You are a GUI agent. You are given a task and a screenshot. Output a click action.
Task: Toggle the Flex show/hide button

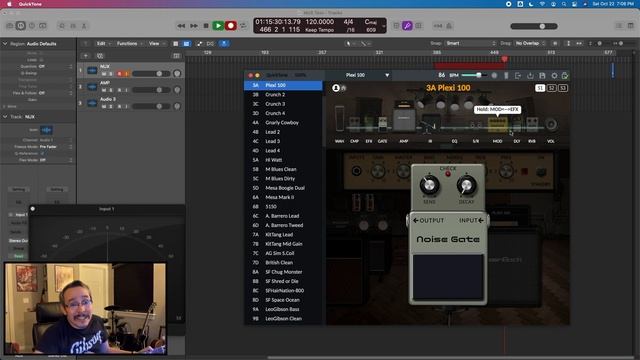211,43
